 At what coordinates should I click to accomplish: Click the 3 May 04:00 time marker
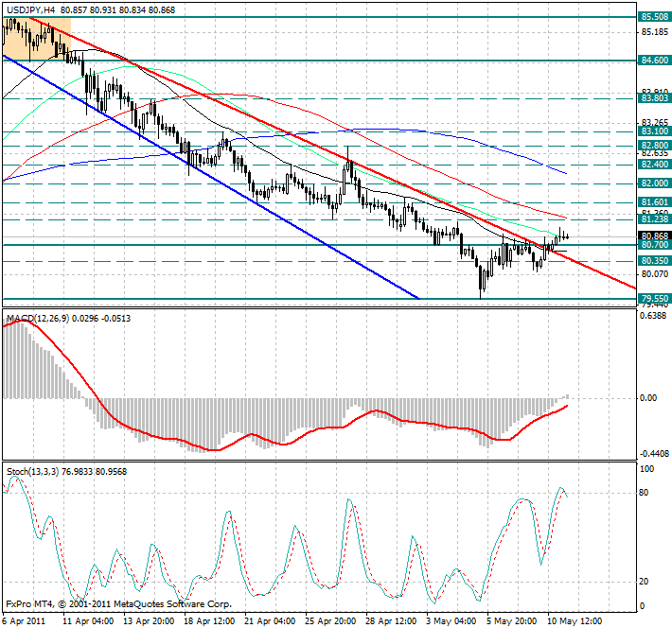[x=451, y=620]
